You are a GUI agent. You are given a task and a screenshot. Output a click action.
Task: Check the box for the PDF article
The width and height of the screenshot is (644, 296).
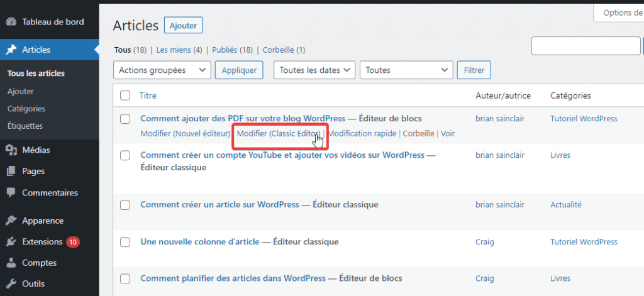125,119
